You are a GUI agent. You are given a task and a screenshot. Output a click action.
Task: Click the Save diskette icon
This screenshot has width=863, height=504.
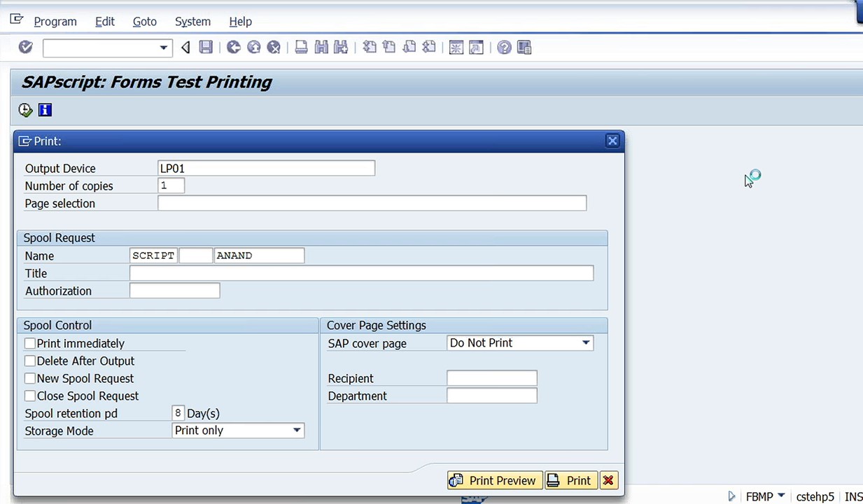tap(206, 48)
